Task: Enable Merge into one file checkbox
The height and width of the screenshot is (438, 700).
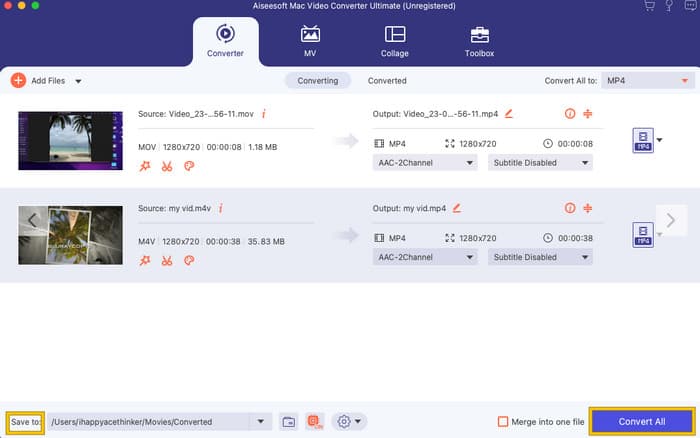Action: (x=503, y=421)
